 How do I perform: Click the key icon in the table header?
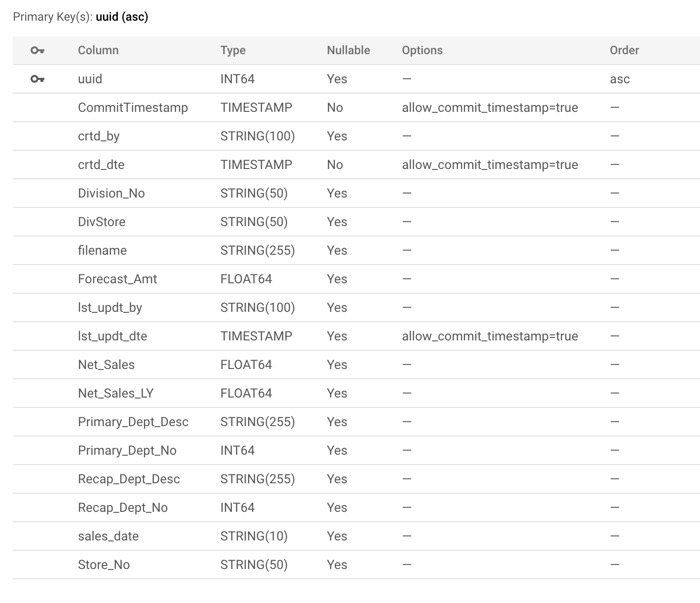point(38,50)
